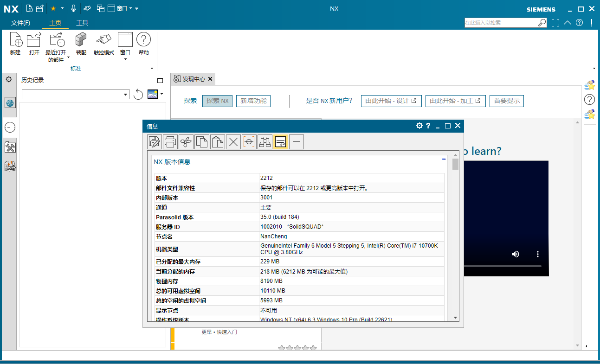The image size is (600, 364).
Task: Expand the quick access toolbar customize arrow
Action: (137, 8)
